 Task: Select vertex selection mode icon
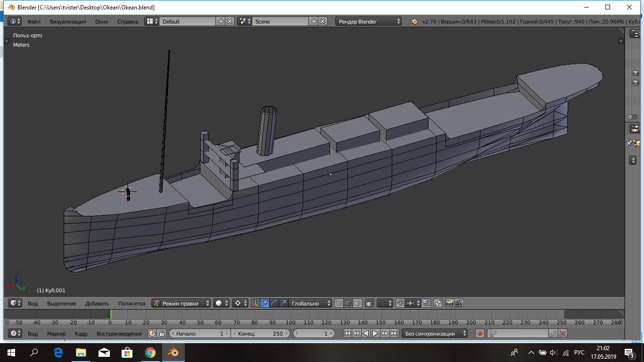pos(339,304)
